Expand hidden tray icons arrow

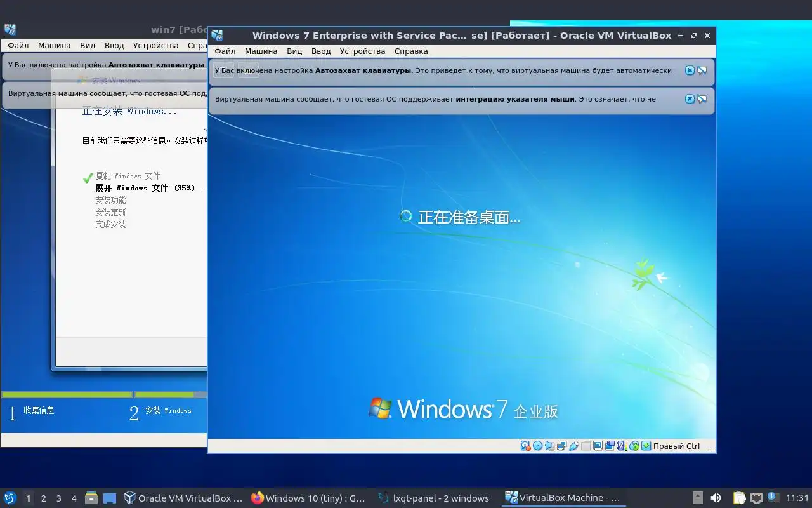(x=697, y=498)
